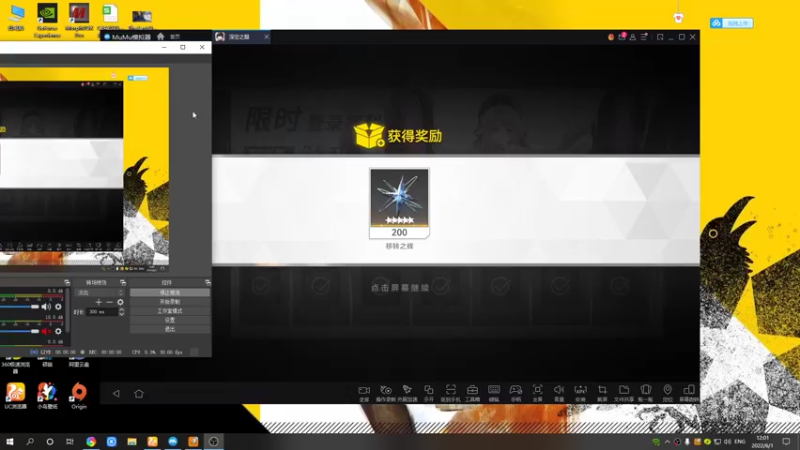Open the shared files folder icon
Screen dimensions: 800x450
tap(624, 390)
